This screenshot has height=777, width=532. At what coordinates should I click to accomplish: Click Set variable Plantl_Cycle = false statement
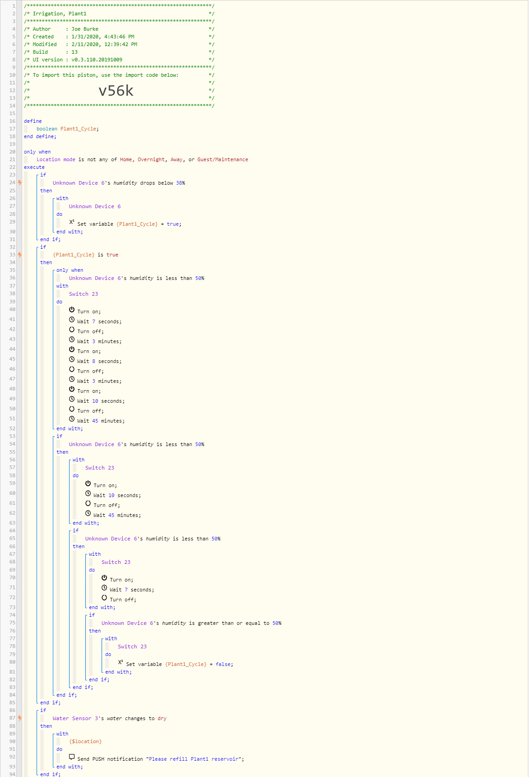pos(180,664)
